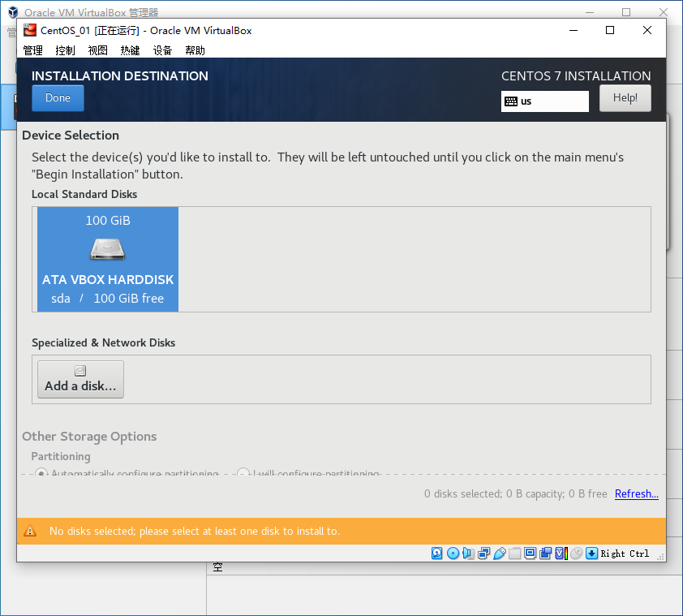Click the Other Storage Options heading
This screenshot has height=616, width=683.
[89, 437]
